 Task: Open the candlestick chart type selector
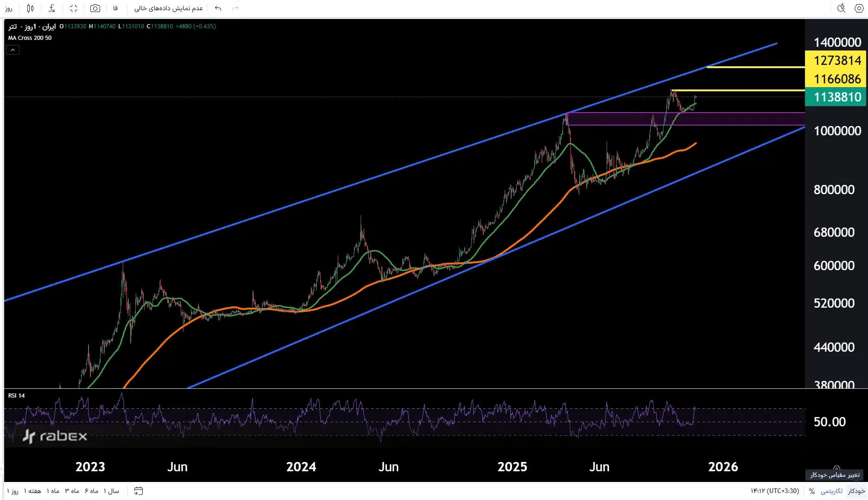pyautogui.click(x=30, y=8)
